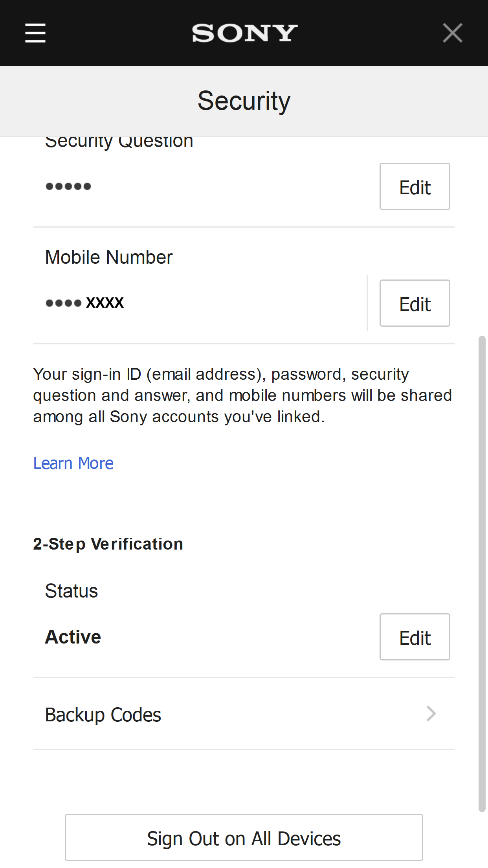Screen dimensions: 488x868
Task: Click the sign-in ID sharing notice paragraph
Action: 242,395
